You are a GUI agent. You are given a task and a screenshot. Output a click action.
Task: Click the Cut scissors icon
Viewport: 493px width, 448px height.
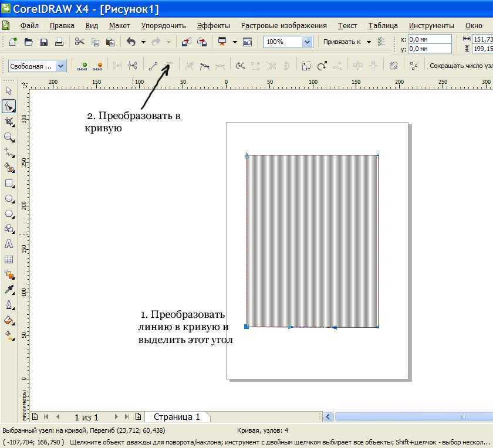click(79, 42)
